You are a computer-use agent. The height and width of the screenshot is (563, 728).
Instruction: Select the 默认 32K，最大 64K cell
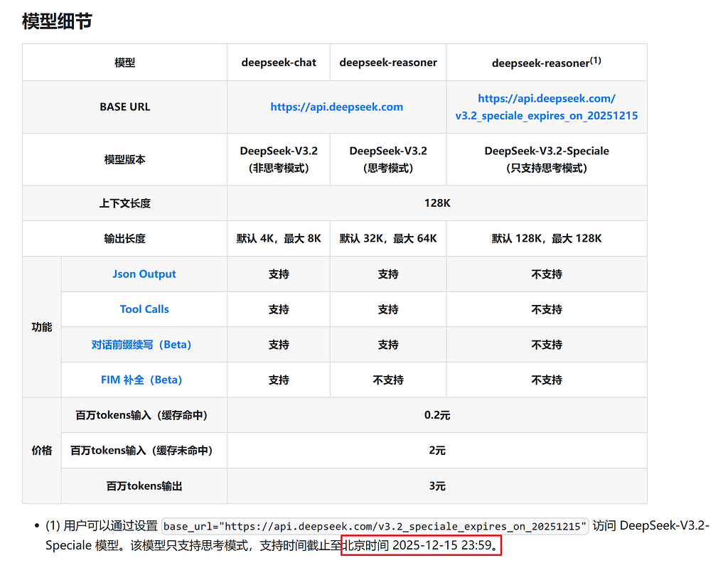tap(388, 239)
